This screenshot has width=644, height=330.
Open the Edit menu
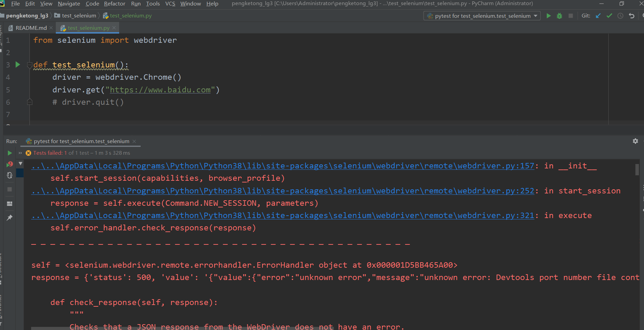(x=30, y=3)
